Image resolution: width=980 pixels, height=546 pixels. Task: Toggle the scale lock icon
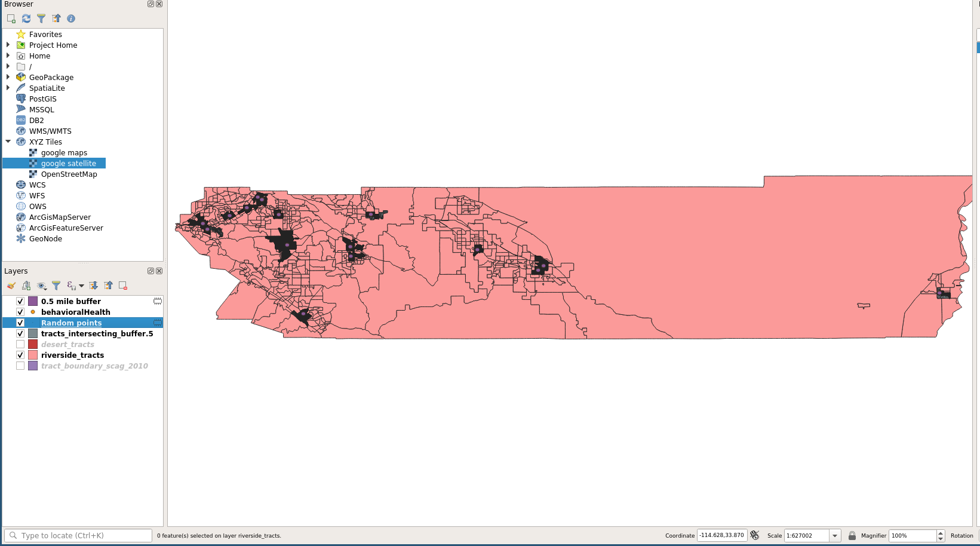coord(852,536)
